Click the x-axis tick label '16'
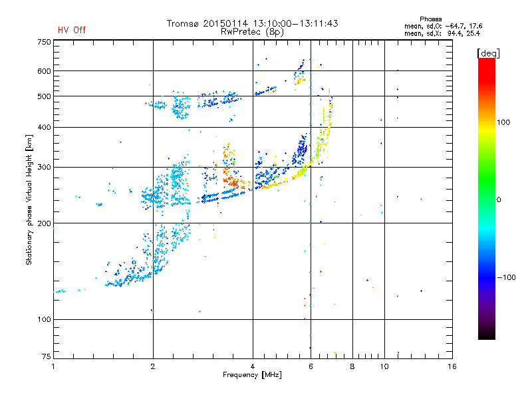This screenshot has height=399, width=532. point(452,366)
